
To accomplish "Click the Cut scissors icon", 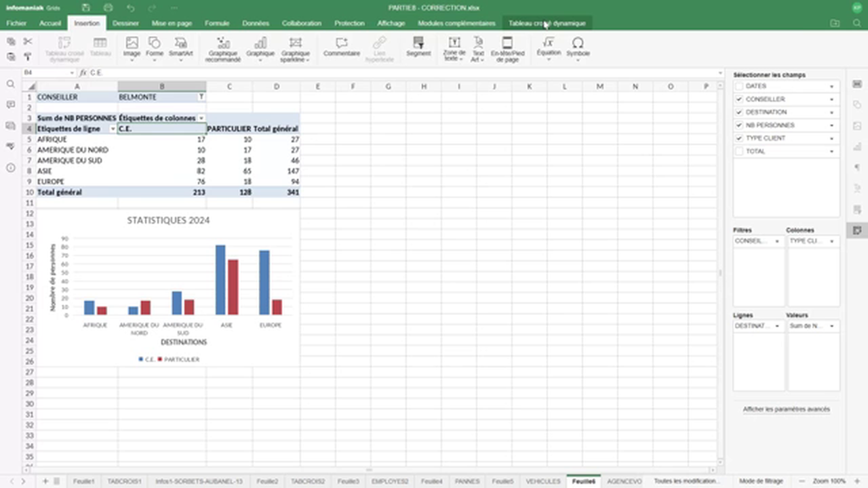I will [28, 42].
